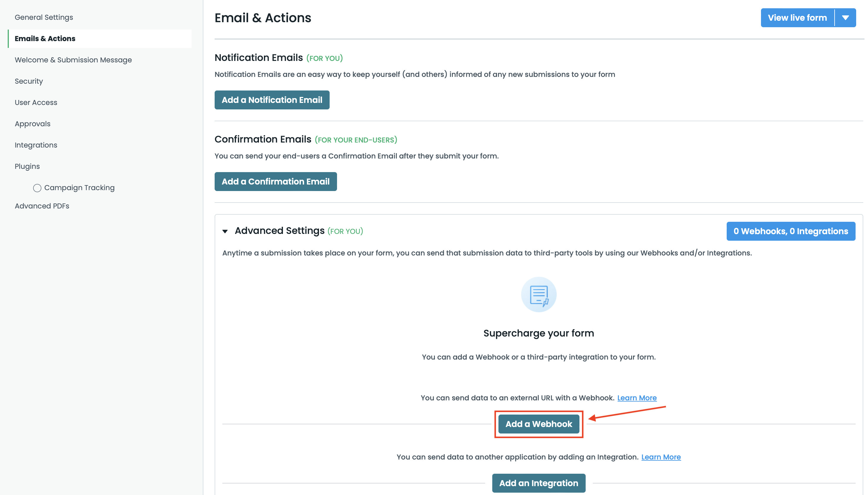Click the highlighted Add a Webhook button
The height and width of the screenshot is (495, 868).
tap(538, 424)
